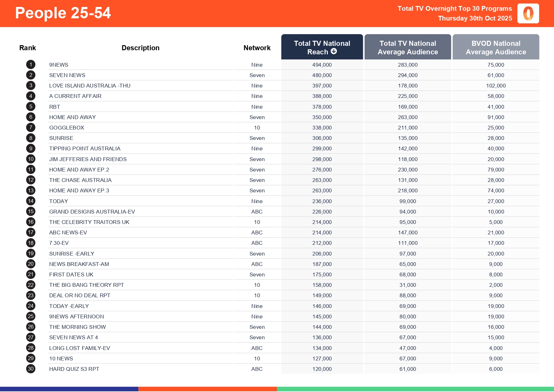554x392 pixels.
Task: Open the Network column header options
Action: tap(257, 47)
